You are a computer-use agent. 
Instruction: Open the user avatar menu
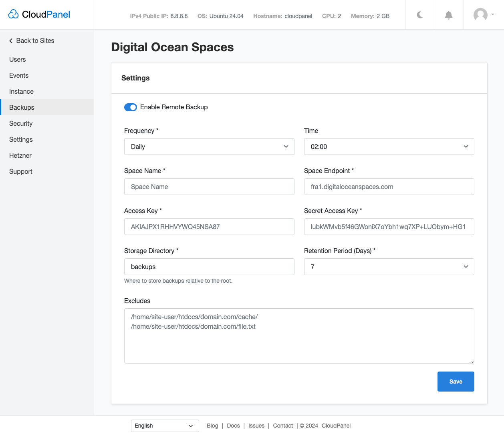481,15
